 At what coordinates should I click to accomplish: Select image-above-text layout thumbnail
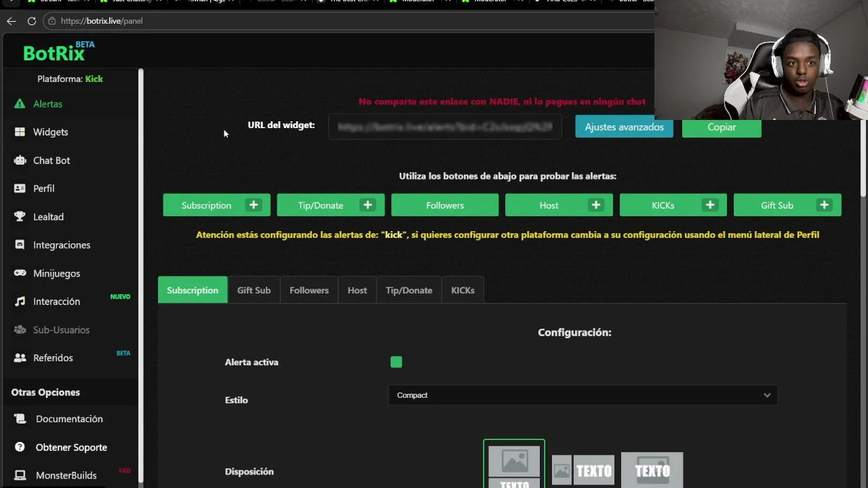click(x=514, y=464)
